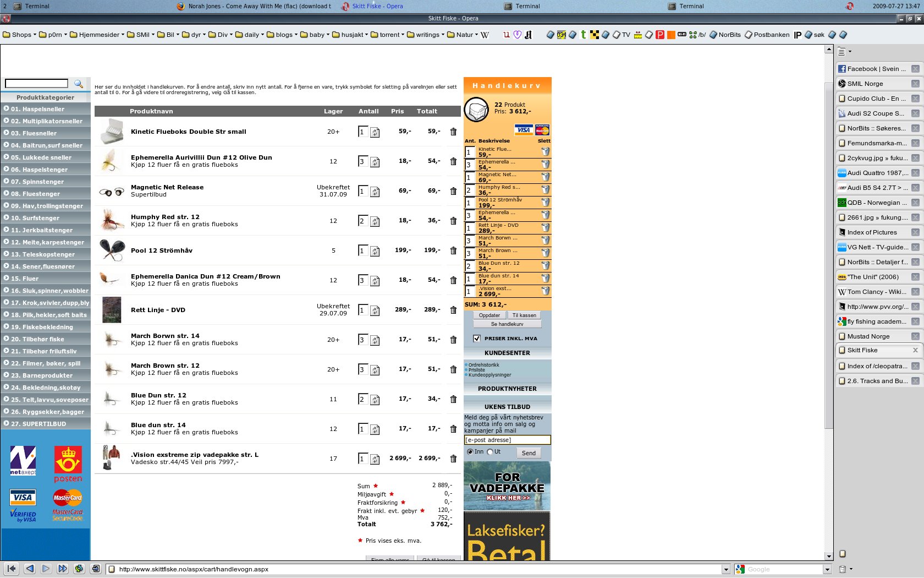Delete Blue Dun str. 12 in Handlekurv sidebar
Screen dimensions: 924x578
tap(545, 265)
